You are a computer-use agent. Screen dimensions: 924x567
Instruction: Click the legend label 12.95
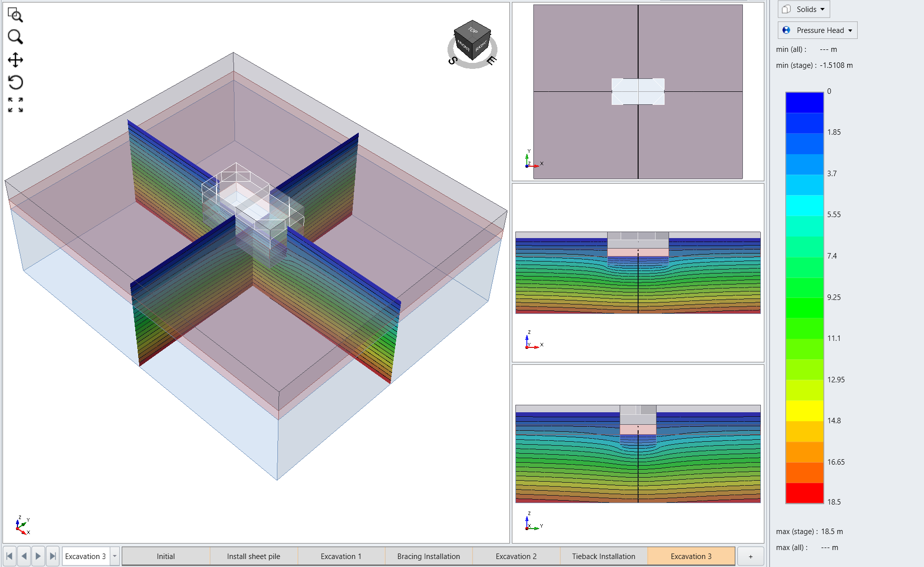pos(836,380)
